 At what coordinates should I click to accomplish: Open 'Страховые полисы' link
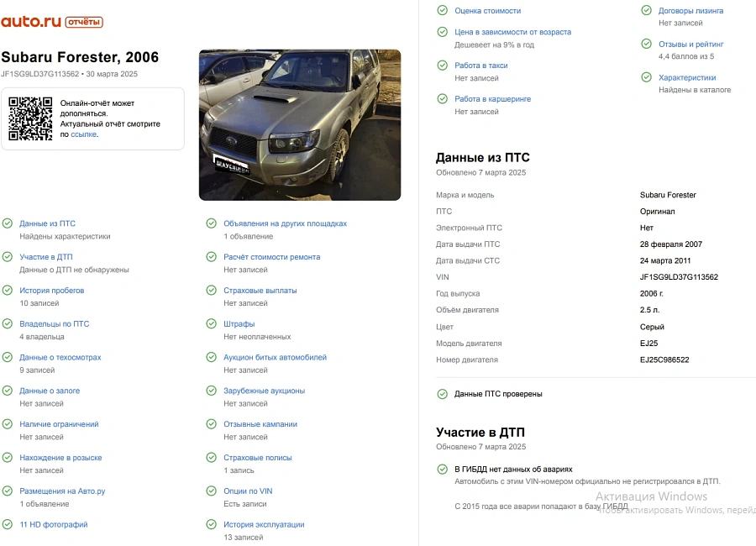[258, 458]
